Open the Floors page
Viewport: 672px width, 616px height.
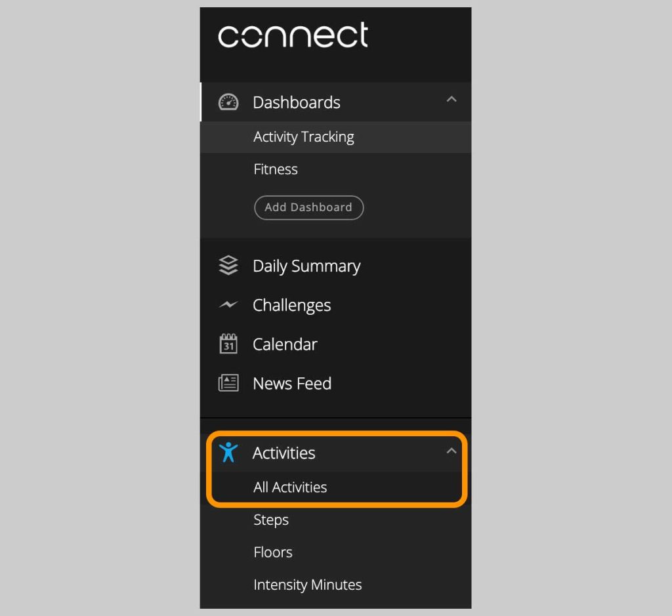(x=273, y=552)
